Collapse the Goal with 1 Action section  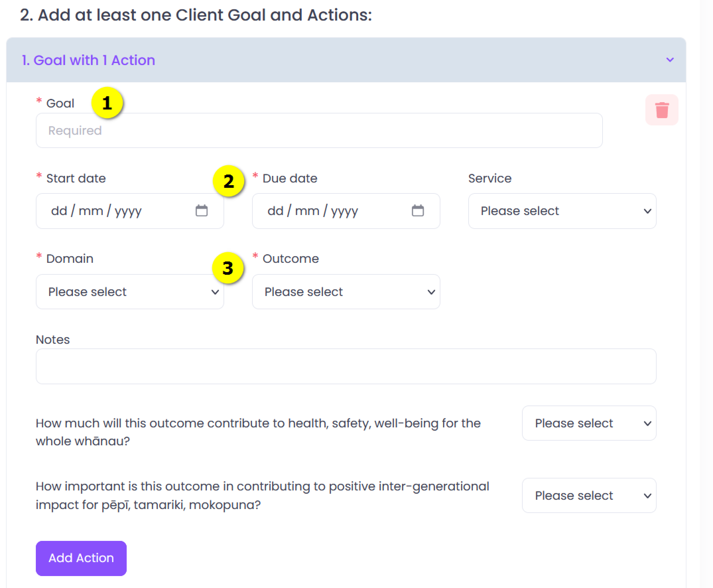pyautogui.click(x=670, y=60)
